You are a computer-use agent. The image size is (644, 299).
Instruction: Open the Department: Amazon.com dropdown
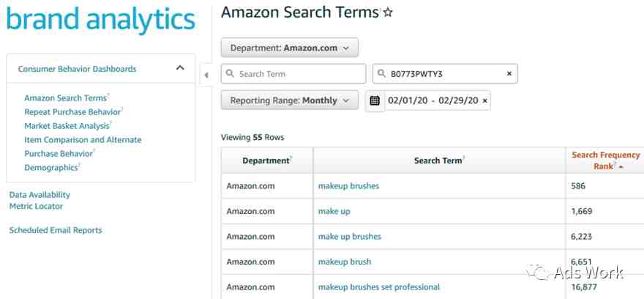(x=290, y=48)
